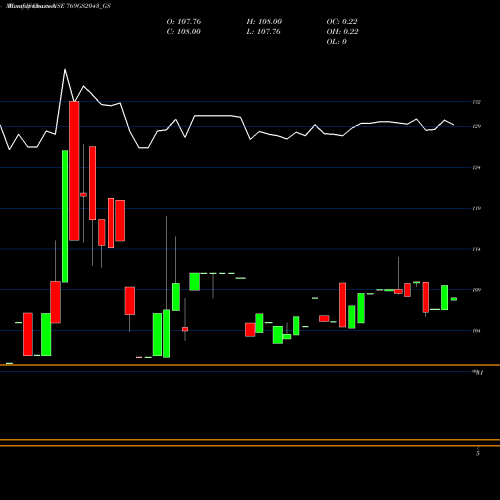500x500 pixels.
Task: Click the 119 price axis label
Action: pyautogui.click(x=477, y=208)
